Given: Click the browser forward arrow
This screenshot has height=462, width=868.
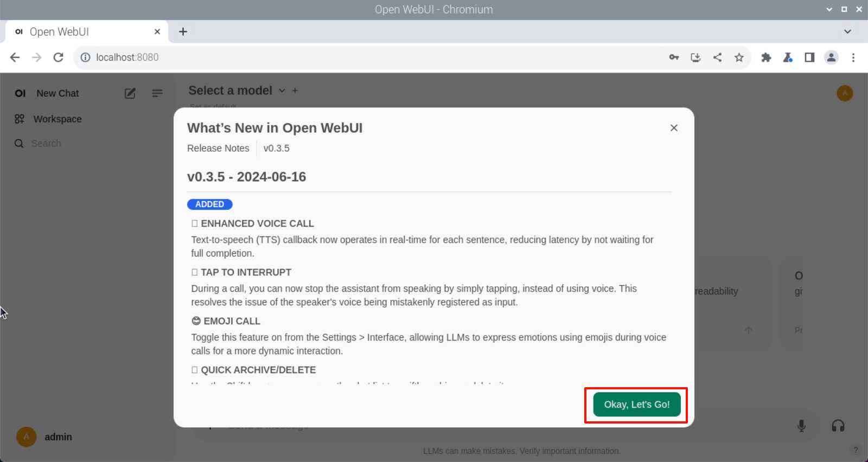Looking at the screenshot, I should pyautogui.click(x=36, y=57).
